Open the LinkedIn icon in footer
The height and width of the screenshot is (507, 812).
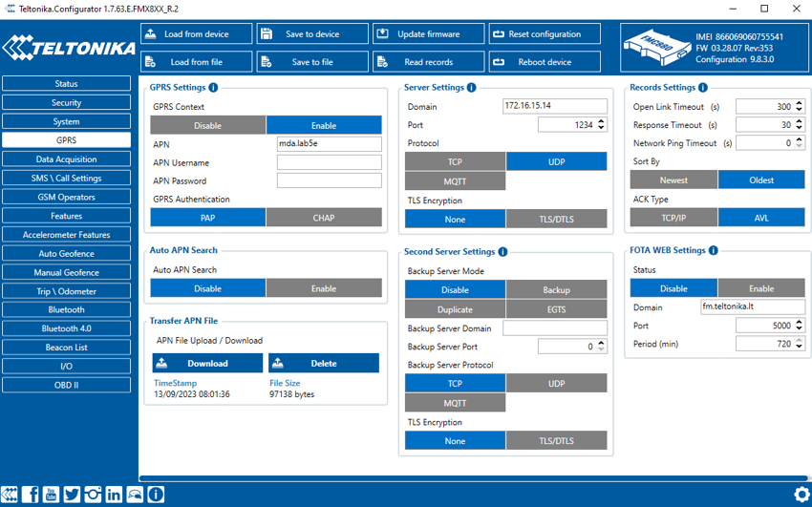click(114, 495)
